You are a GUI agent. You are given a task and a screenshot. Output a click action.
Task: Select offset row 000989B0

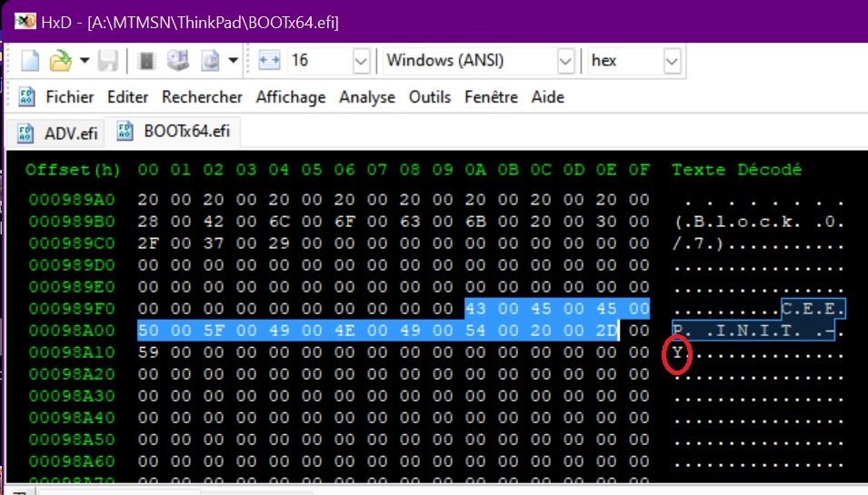(72, 222)
